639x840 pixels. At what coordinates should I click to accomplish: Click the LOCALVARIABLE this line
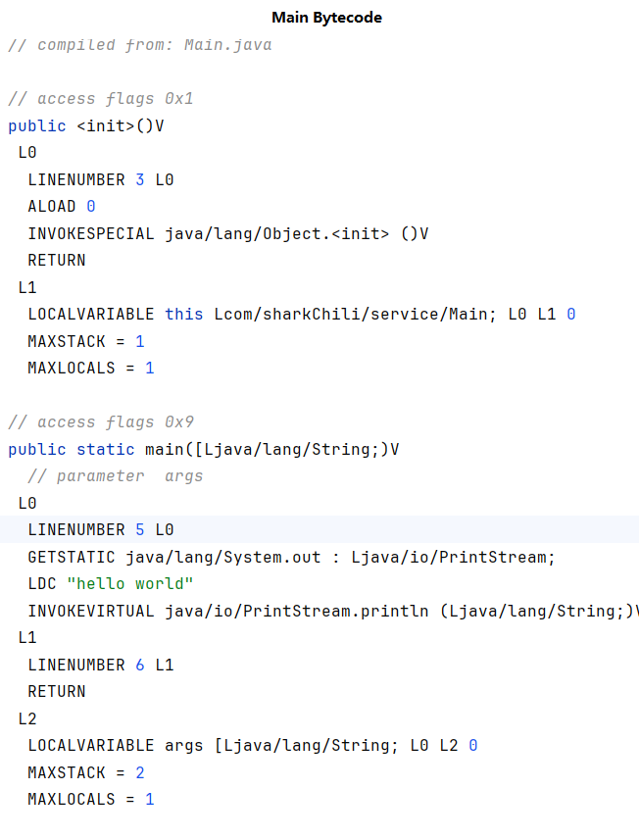301,315
